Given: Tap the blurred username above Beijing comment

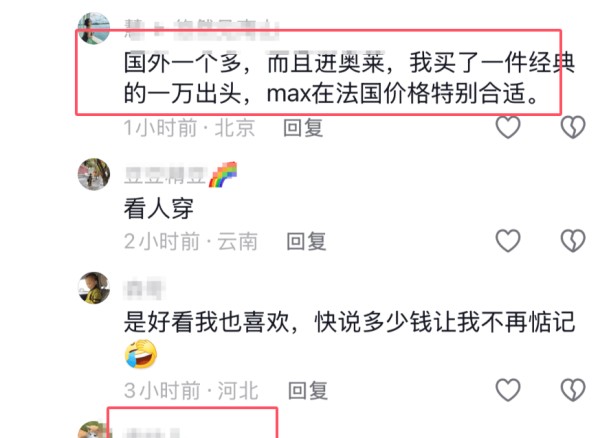Looking at the screenshot, I should coord(202,30).
